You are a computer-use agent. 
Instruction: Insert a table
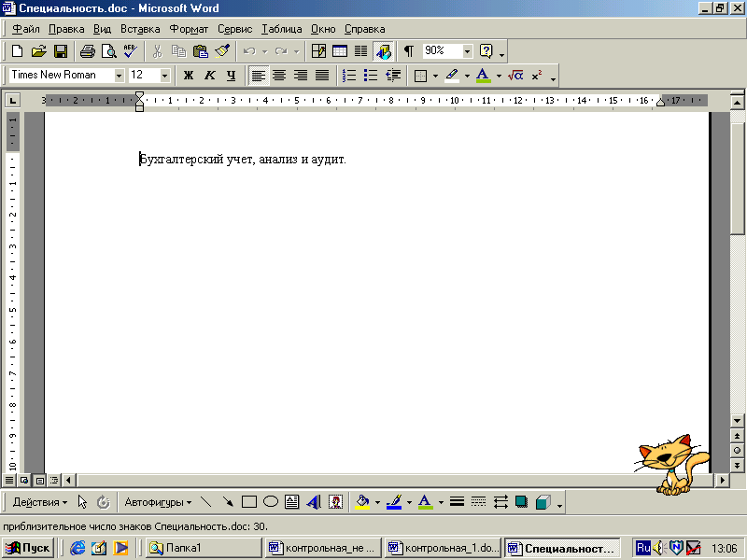[340, 51]
